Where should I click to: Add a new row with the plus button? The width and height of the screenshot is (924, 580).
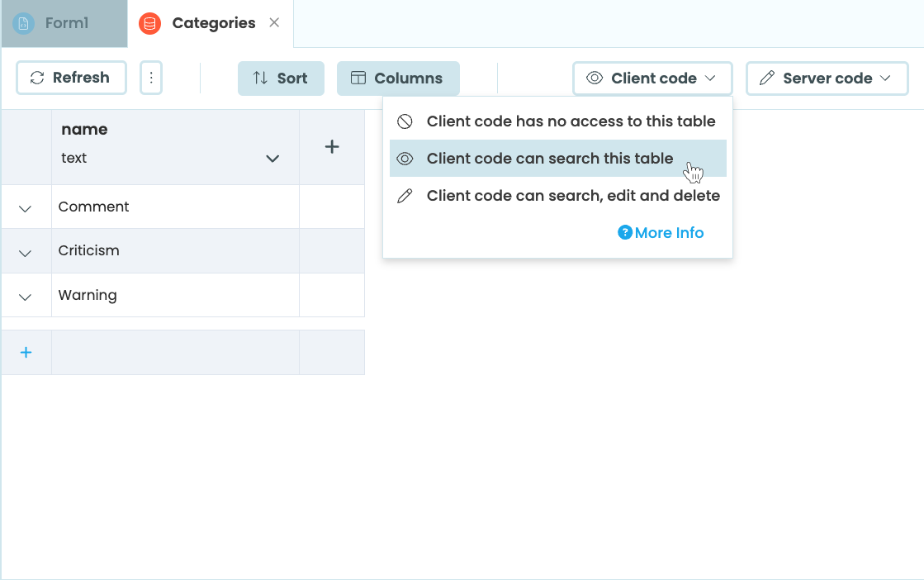click(26, 352)
